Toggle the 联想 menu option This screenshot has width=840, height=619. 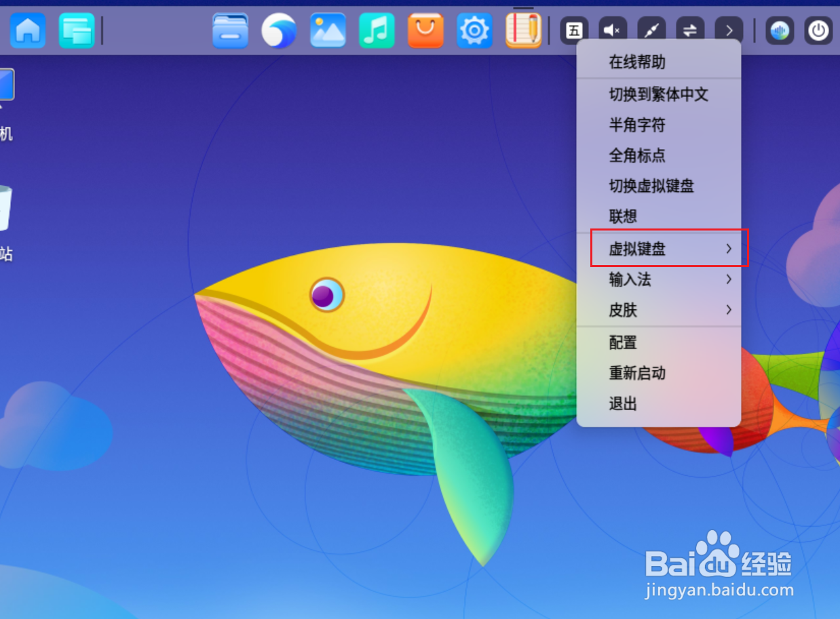click(x=658, y=216)
